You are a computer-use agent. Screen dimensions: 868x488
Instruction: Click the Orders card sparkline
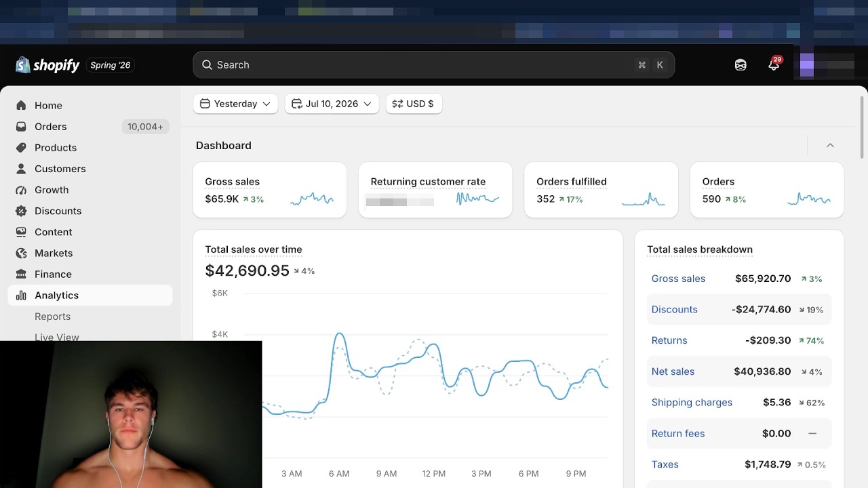click(x=809, y=199)
